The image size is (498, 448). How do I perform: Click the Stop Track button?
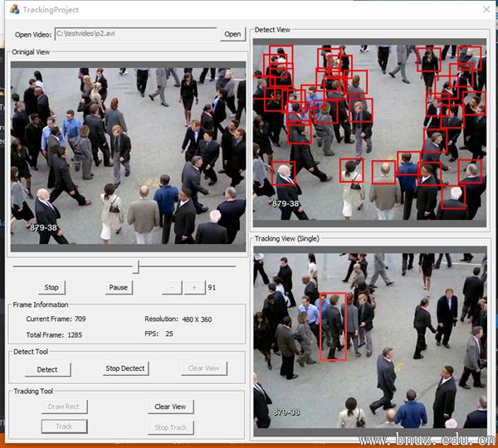click(x=170, y=427)
